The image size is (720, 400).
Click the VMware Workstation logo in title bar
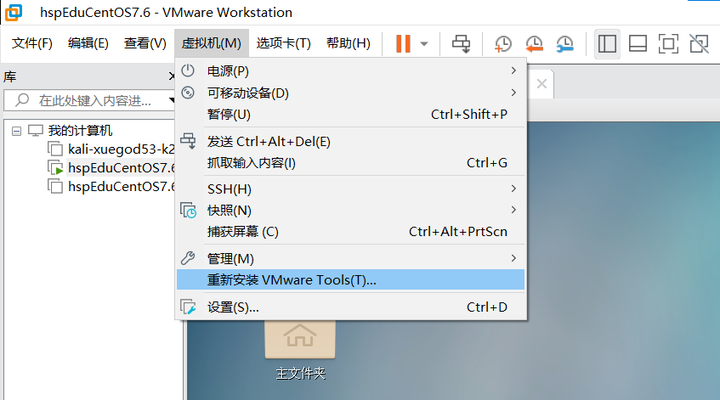13,12
